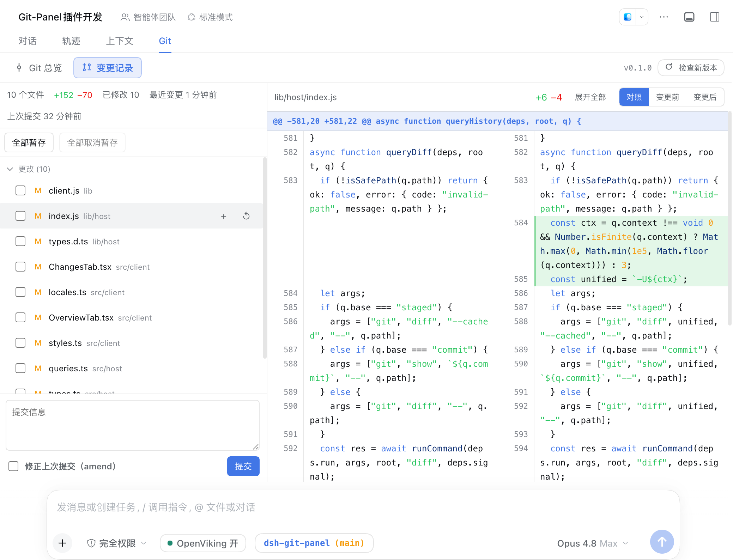Switch to the 轨迹 tab
This screenshot has height=560, width=733.
coord(71,41)
